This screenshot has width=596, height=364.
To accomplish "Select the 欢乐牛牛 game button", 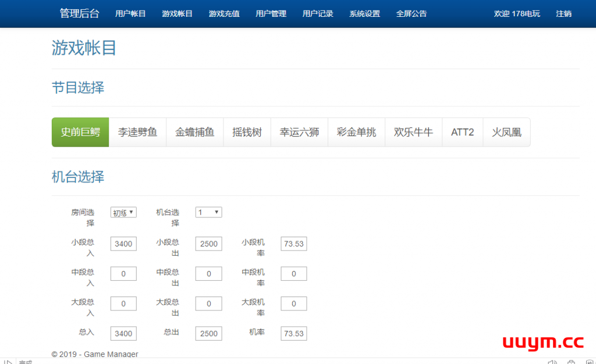I will tap(413, 132).
